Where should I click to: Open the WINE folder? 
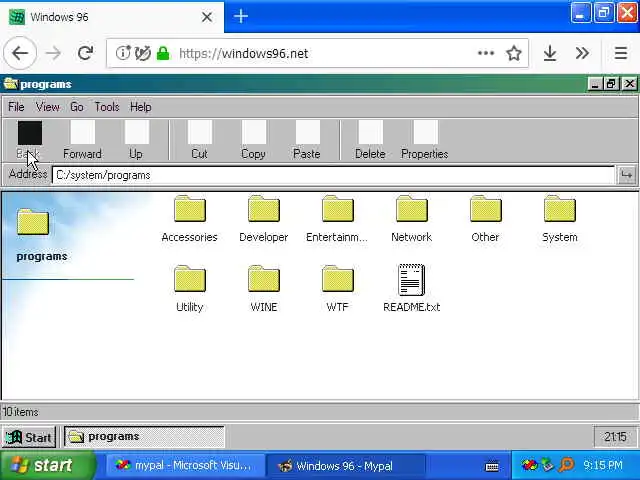click(264, 289)
